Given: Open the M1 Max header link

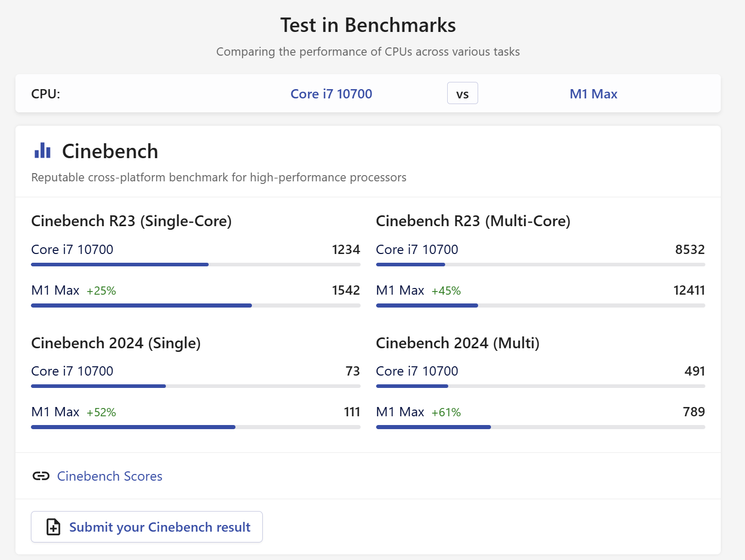Looking at the screenshot, I should click(x=593, y=94).
